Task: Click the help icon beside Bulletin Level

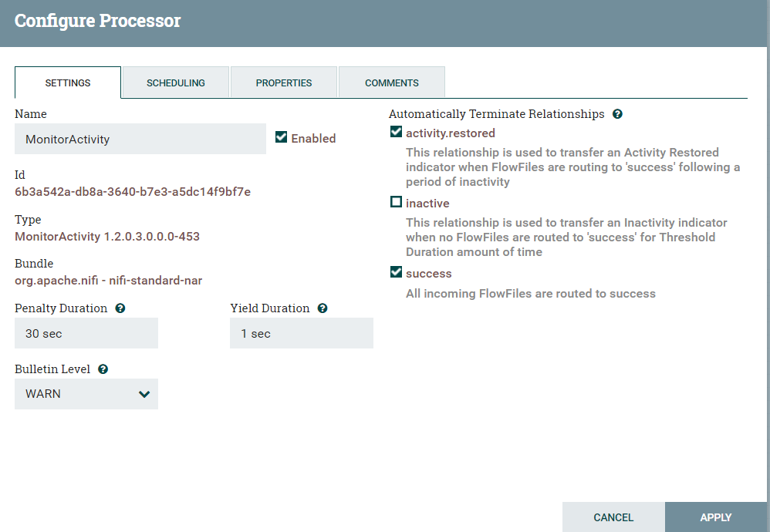Action: 103,369
